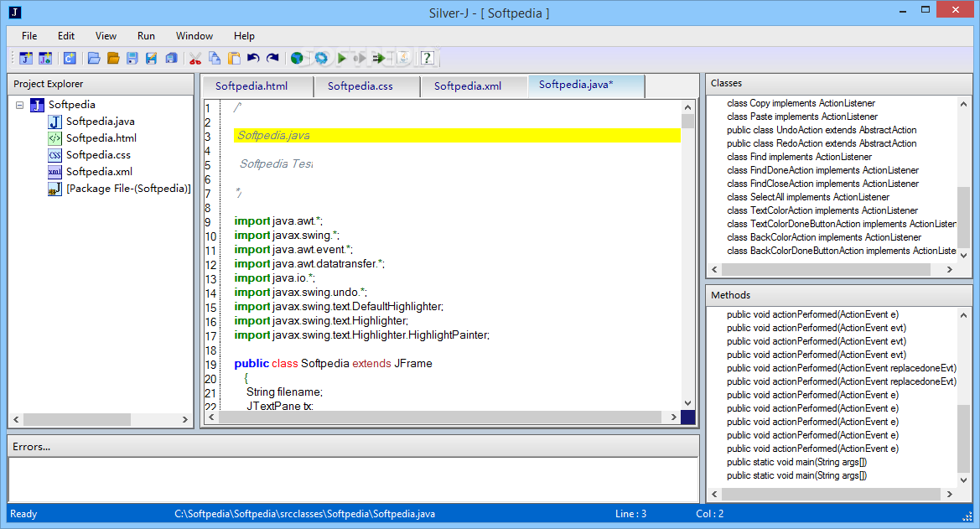Image resolution: width=980 pixels, height=529 pixels.
Task: Switch to the Softpedia.css tab
Action: click(x=366, y=86)
